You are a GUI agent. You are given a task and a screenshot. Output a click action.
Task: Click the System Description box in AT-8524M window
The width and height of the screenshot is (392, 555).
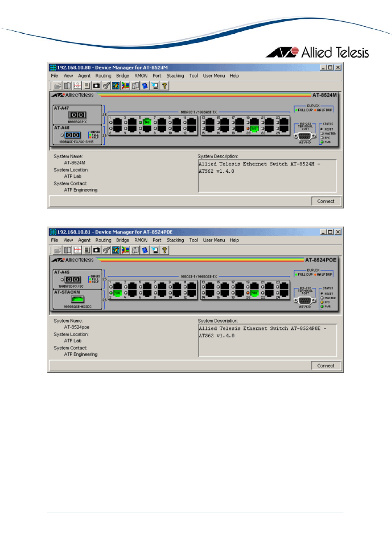267,176
